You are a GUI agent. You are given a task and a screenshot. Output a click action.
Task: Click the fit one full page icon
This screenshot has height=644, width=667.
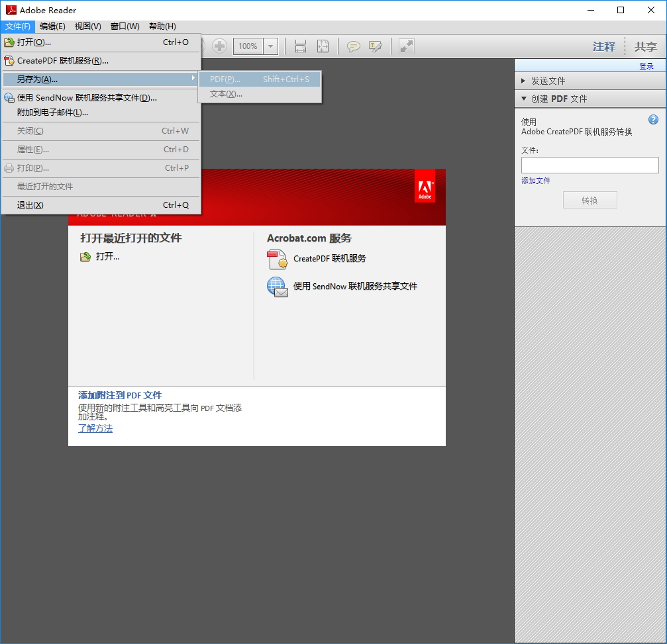click(x=323, y=46)
